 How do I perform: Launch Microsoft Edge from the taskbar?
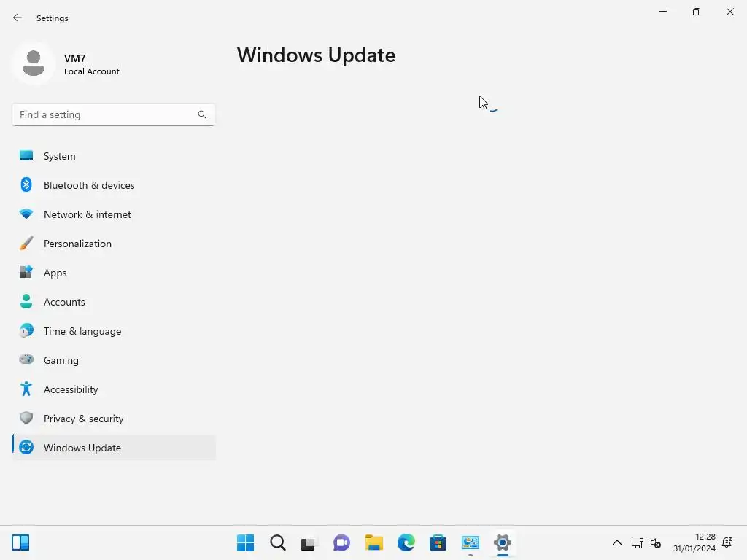point(406,542)
